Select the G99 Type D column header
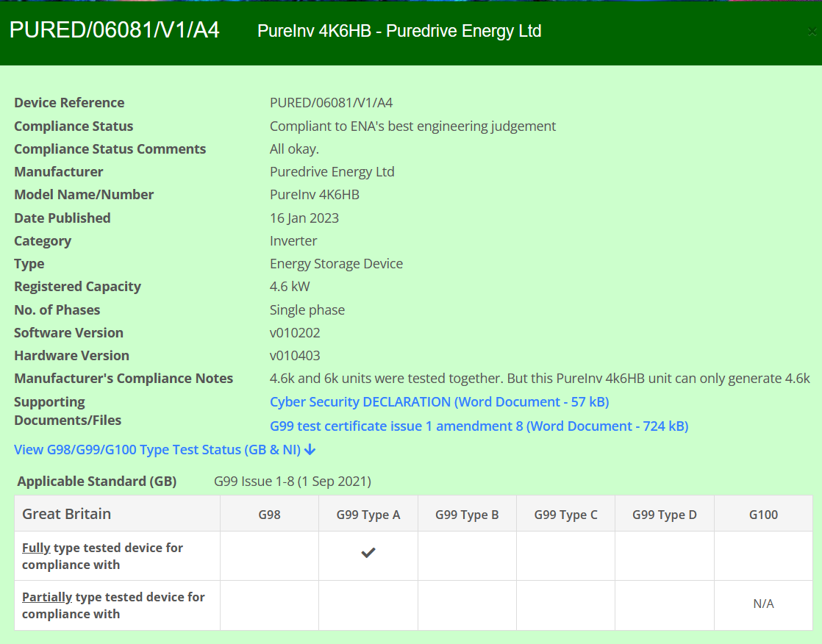This screenshot has height=644, width=822. pos(664,514)
